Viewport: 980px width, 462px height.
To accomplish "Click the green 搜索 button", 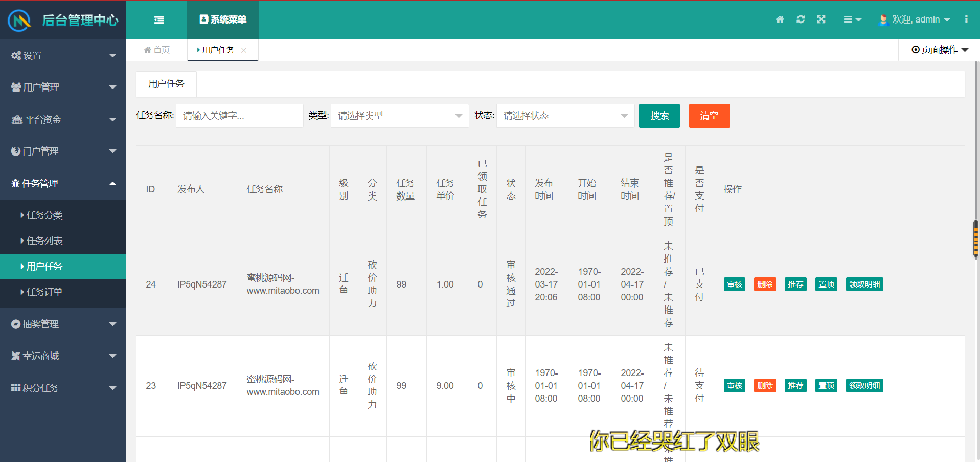I will click(659, 116).
